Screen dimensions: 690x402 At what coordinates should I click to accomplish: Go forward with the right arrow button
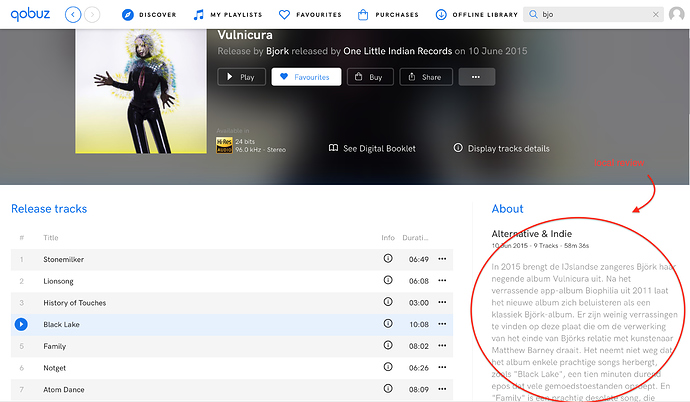coord(92,15)
